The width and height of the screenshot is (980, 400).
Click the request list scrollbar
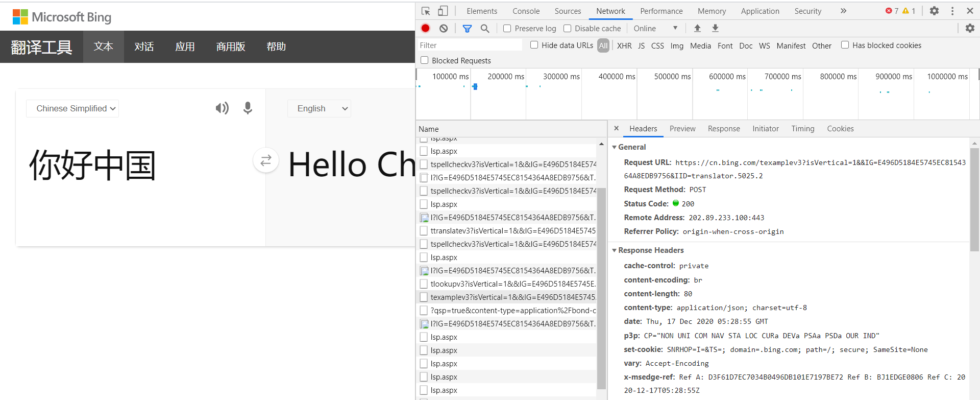(x=601, y=288)
